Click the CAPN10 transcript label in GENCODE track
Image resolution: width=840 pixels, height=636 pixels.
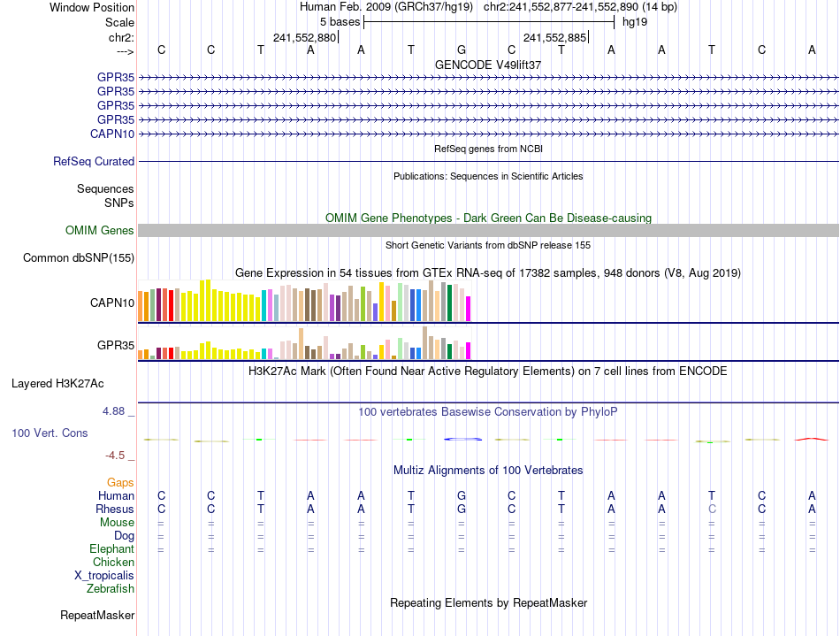click(112, 134)
